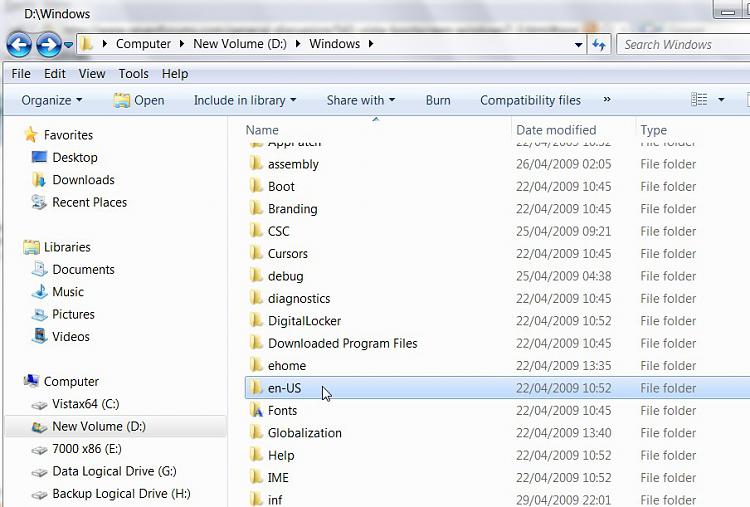Select Favorites star icon in sidebar
The width and height of the screenshot is (750, 507).
pos(31,135)
